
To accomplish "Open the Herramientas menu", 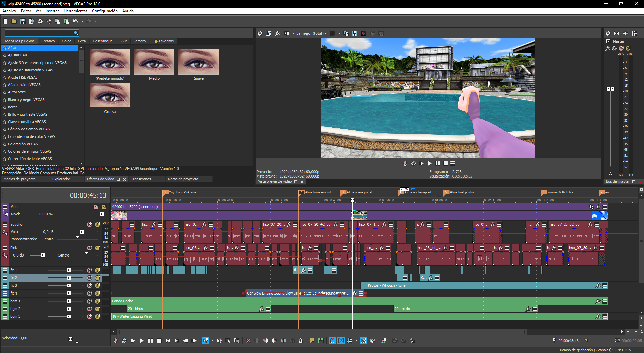I will 75,11.
